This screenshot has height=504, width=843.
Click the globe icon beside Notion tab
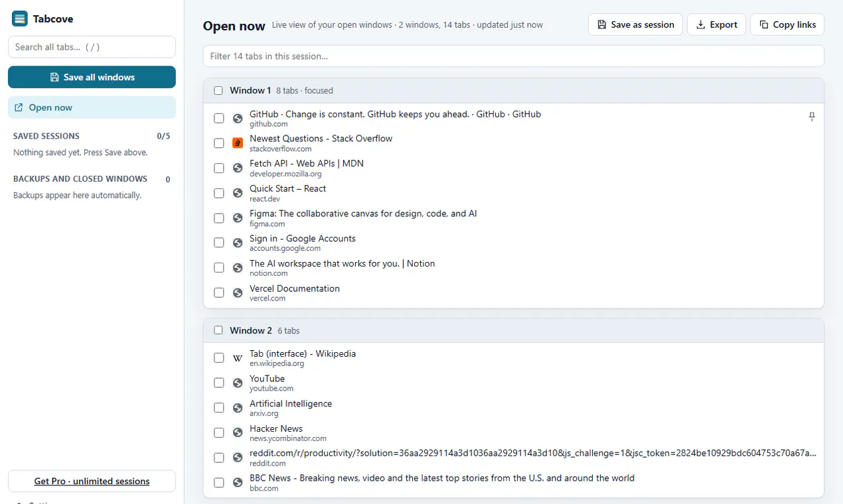238,268
